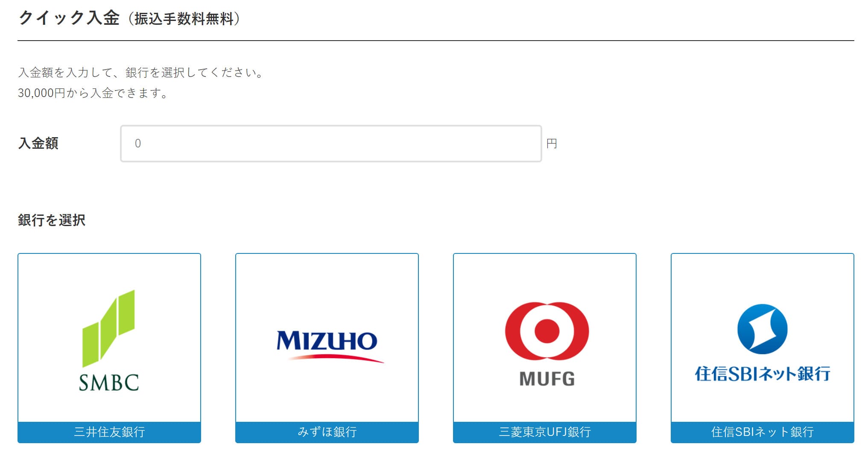
Task: Click the 30,000円から入金できます notice
Action: tap(93, 93)
